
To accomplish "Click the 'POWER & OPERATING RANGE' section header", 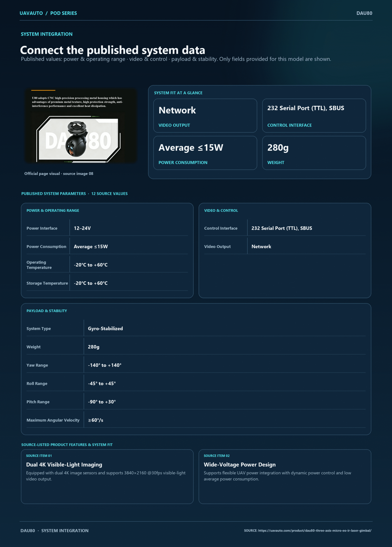I will pos(53,210).
